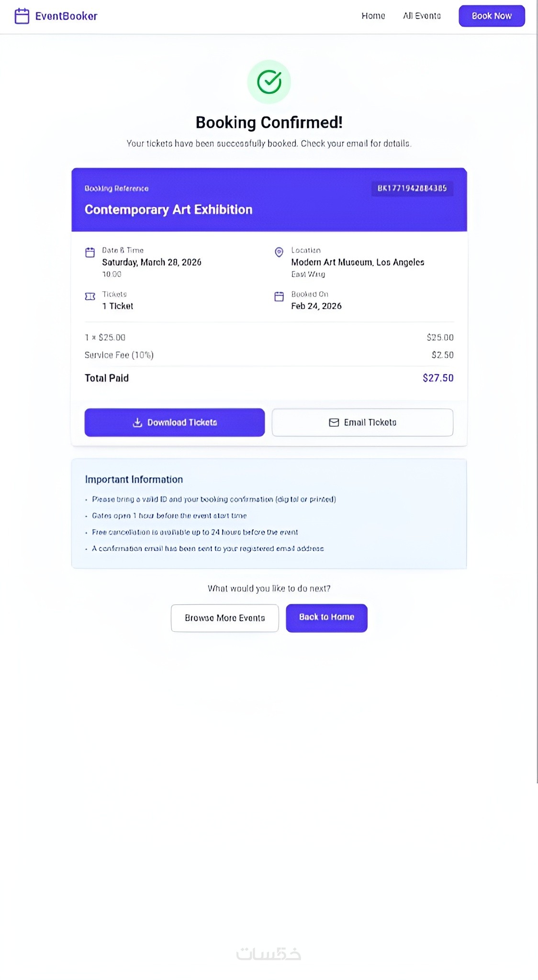The image size is (538, 980).
Task: Click the EventBooker calendar logo icon
Action: pyautogui.click(x=22, y=16)
